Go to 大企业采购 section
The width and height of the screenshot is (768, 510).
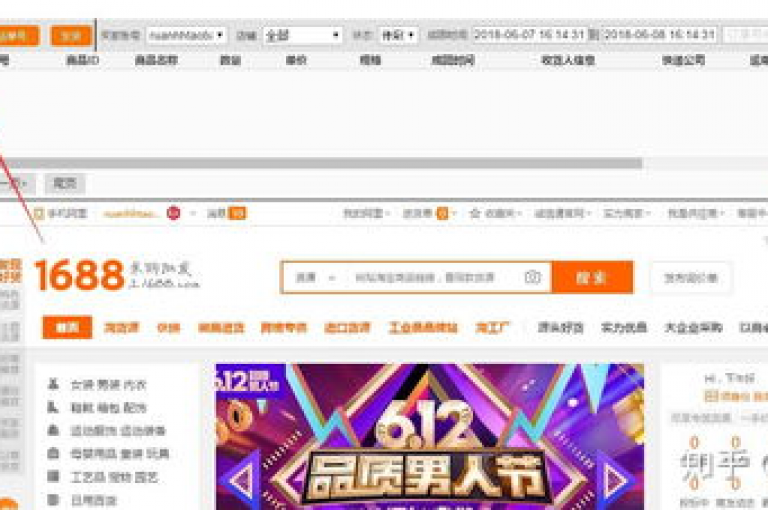point(693,327)
